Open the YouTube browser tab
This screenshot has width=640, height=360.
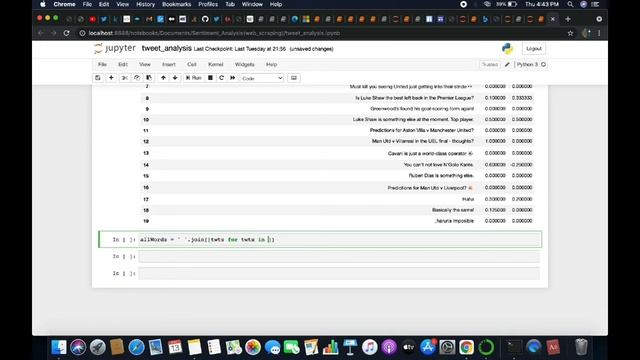(93, 19)
